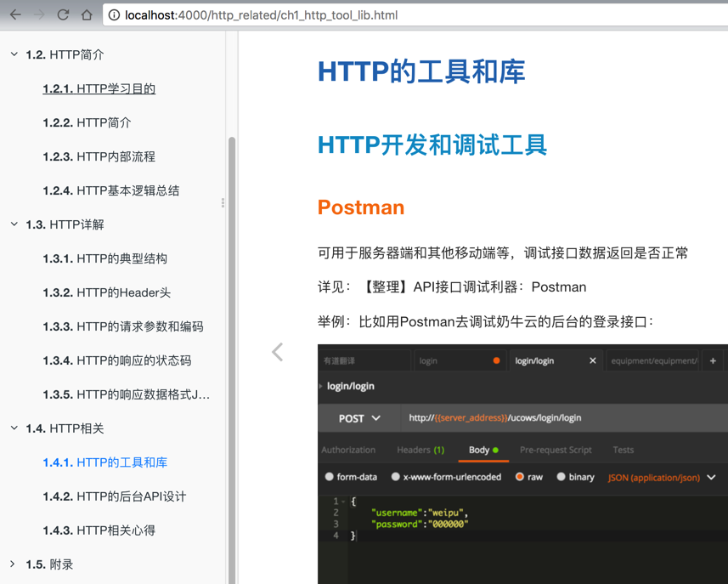
Task: Click the orange Postman heading
Action: coord(361,207)
